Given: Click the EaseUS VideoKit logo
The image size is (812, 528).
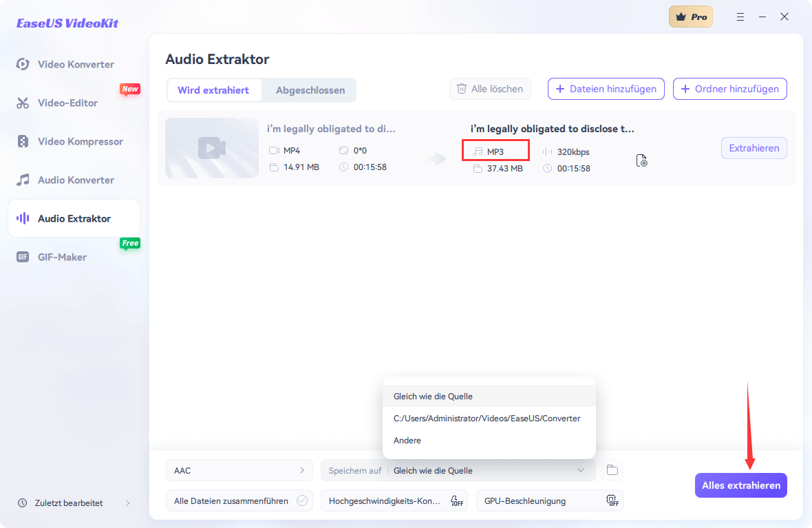Looking at the screenshot, I should 67,23.
